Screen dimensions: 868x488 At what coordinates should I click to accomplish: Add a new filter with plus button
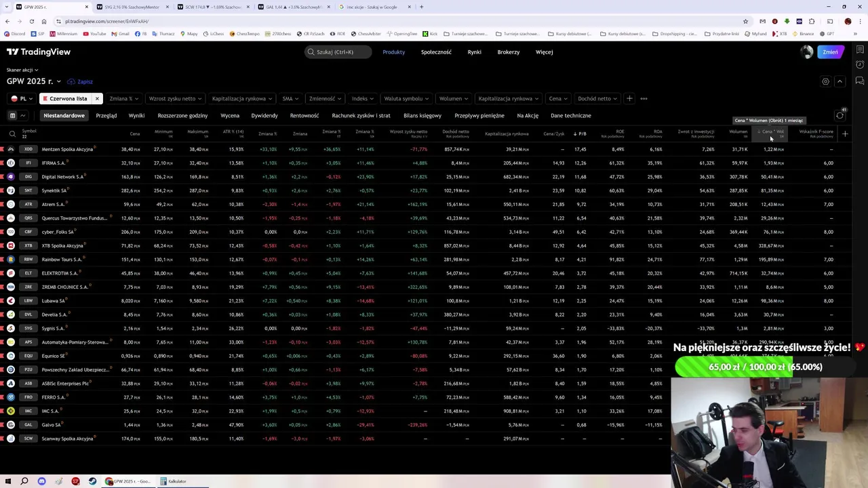coord(629,98)
